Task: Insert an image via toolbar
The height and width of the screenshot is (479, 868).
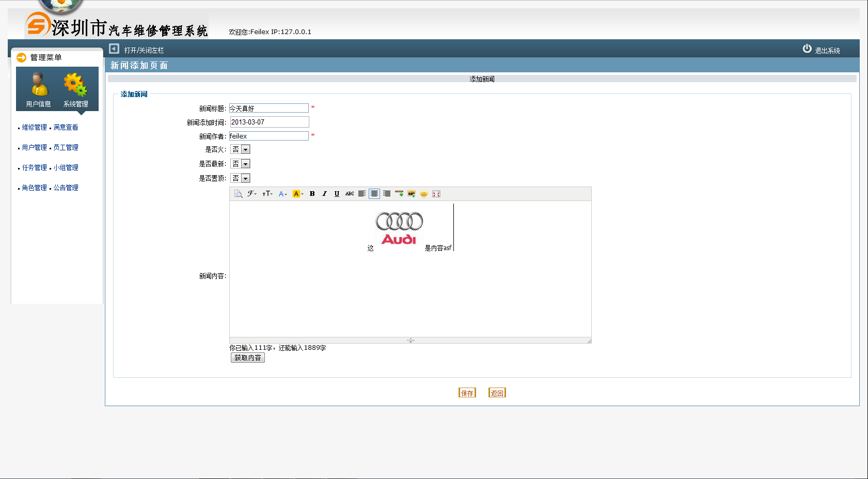Action: click(x=412, y=194)
